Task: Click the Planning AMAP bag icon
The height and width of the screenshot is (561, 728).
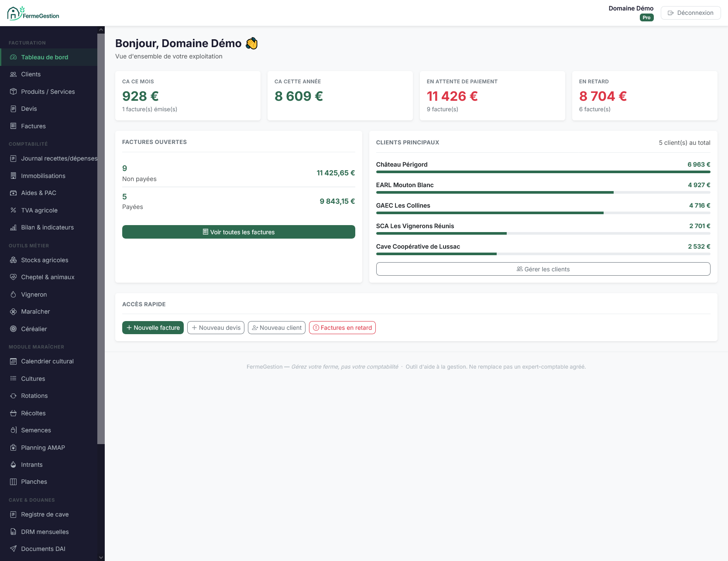Action: [x=13, y=448]
